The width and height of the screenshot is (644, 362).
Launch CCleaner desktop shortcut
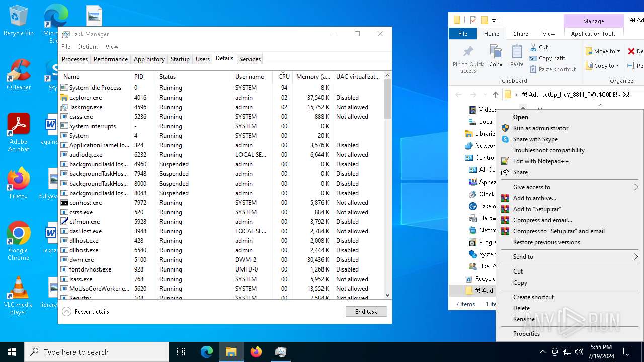point(18,74)
